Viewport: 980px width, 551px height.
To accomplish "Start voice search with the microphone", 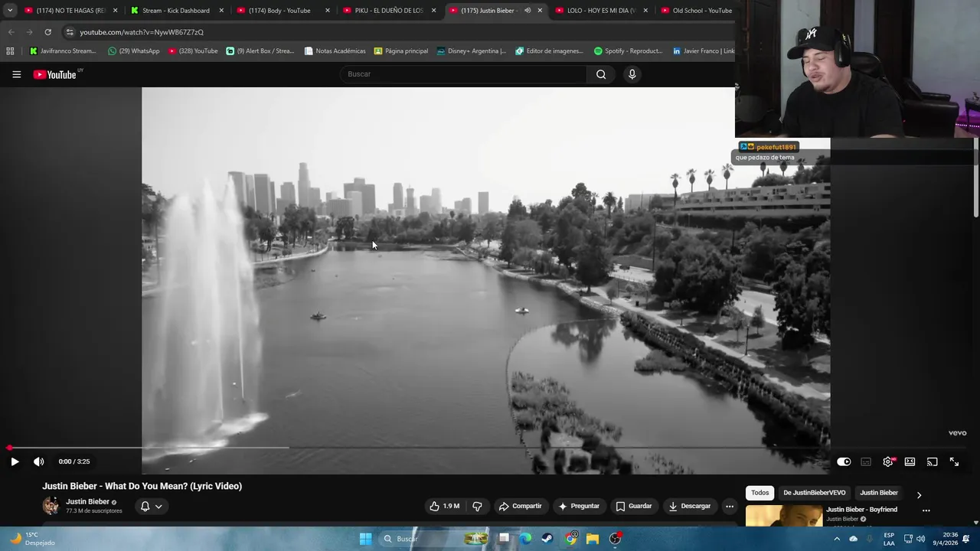I will click(x=632, y=74).
